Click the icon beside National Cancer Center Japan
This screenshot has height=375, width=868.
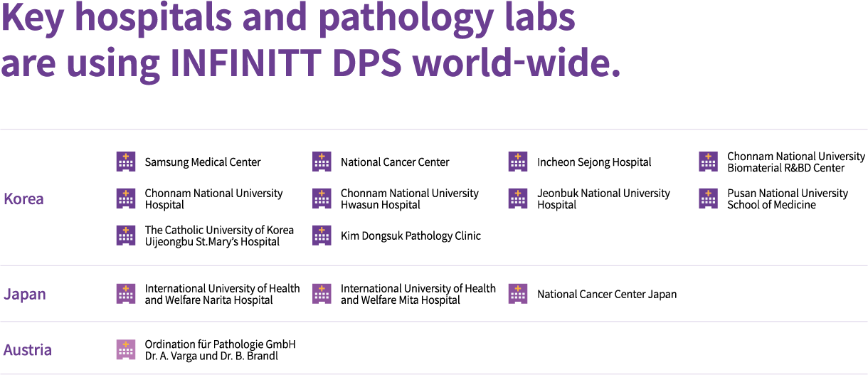tap(518, 294)
